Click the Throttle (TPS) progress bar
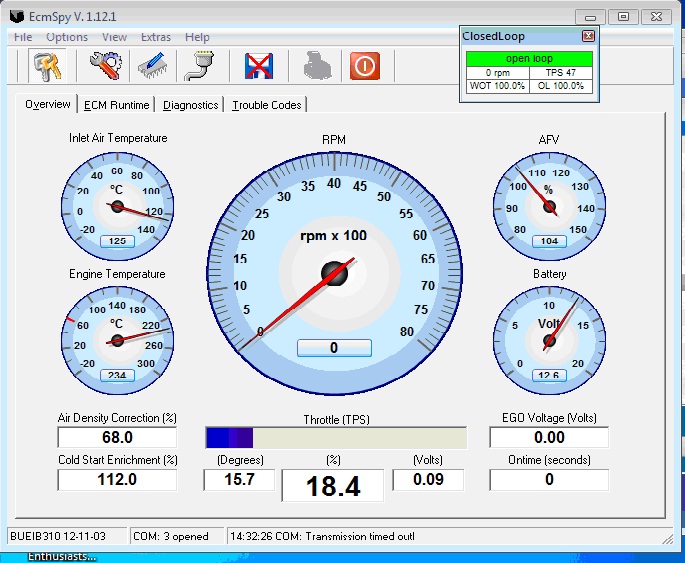685x563 pixels. (336, 438)
